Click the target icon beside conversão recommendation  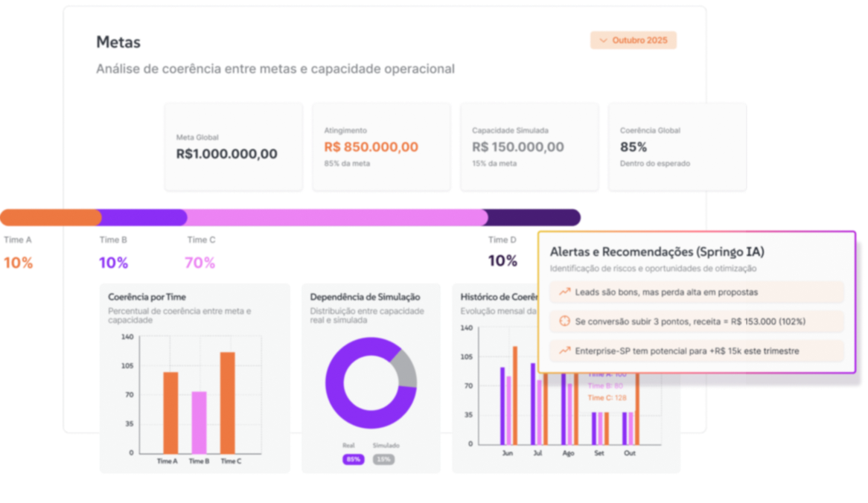[x=564, y=321]
